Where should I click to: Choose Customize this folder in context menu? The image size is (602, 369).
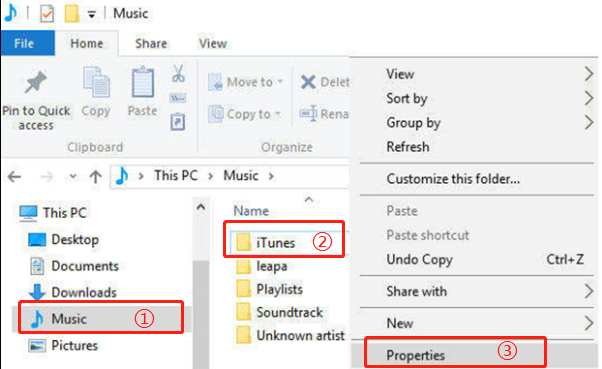[x=453, y=179]
